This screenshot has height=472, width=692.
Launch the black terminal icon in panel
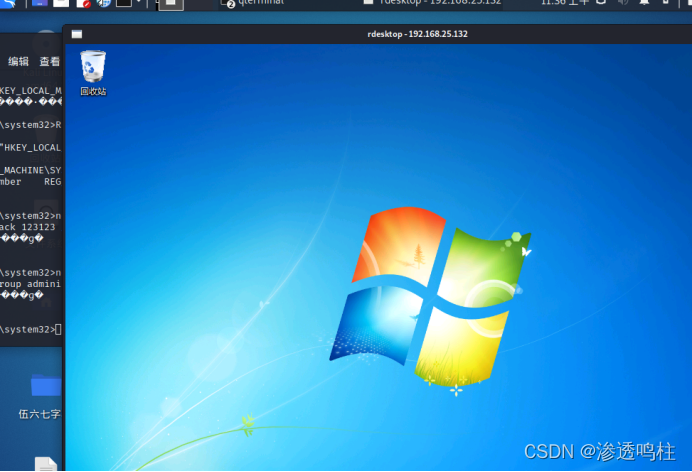pyautogui.click(x=124, y=4)
